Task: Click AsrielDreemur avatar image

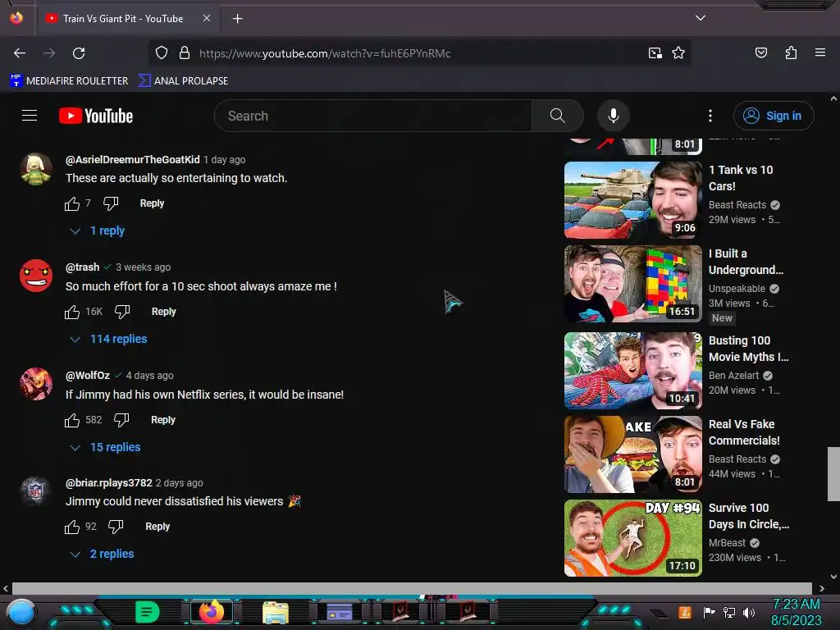Action: pyautogui.click(x=36, y=169)
